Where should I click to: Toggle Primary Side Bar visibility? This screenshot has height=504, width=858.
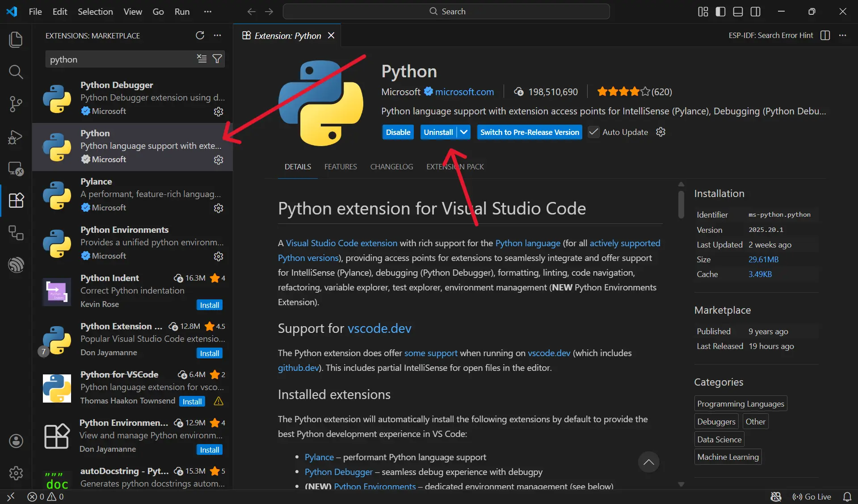click(720, 12)
